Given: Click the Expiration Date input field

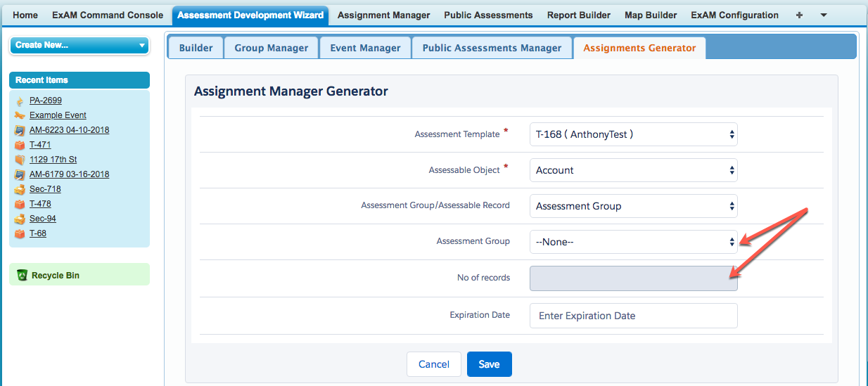Looking at the screenshot, I should coord(633,316).
